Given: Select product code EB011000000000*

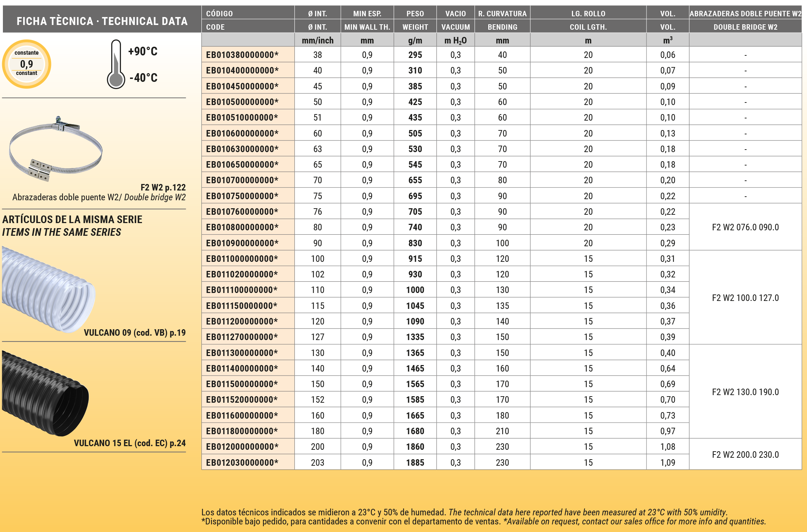Looking at the screenshot, I should [242, 259].
